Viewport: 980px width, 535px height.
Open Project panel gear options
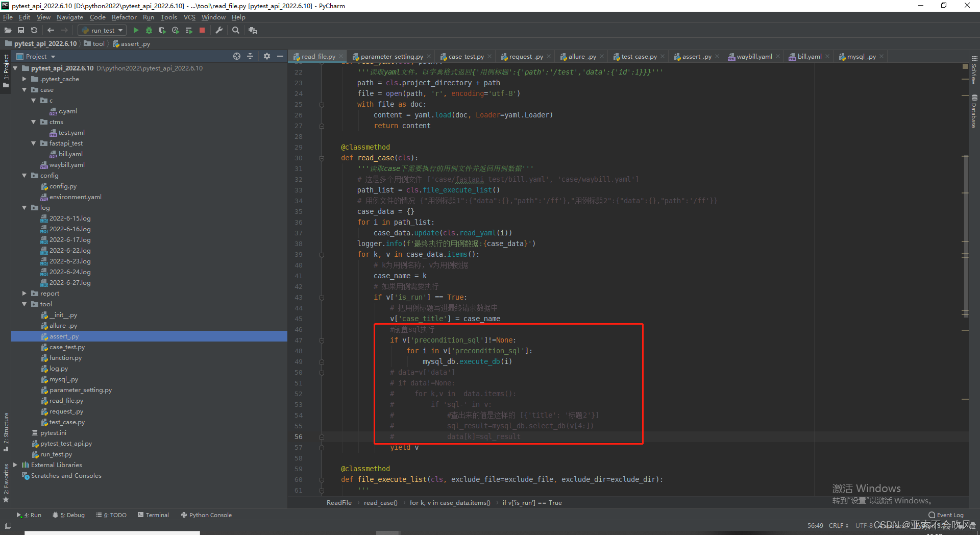(x=266, y=57)
